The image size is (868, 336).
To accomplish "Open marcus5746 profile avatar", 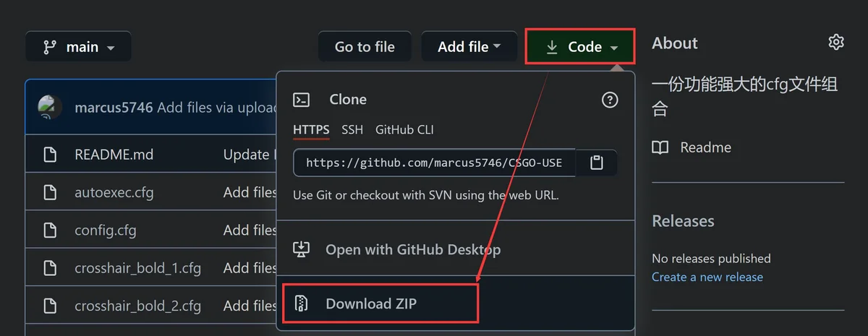I will pyautogui.click(x=51, y=108).
